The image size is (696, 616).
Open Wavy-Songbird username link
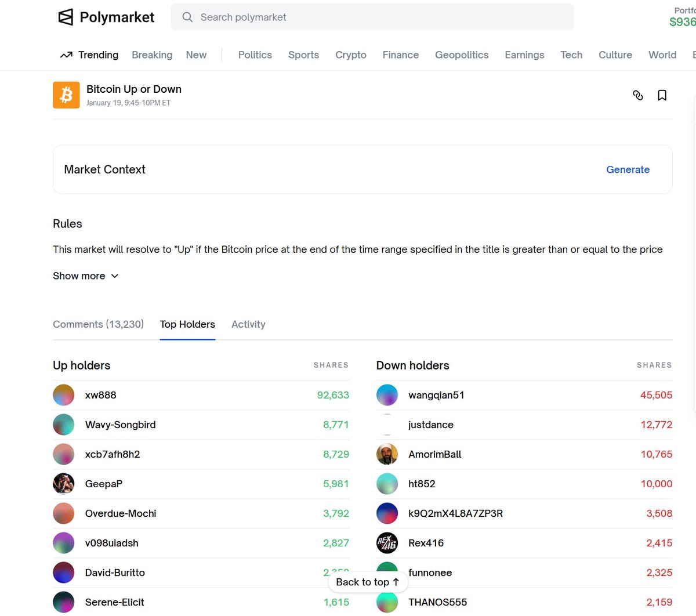tap(120, 425)
